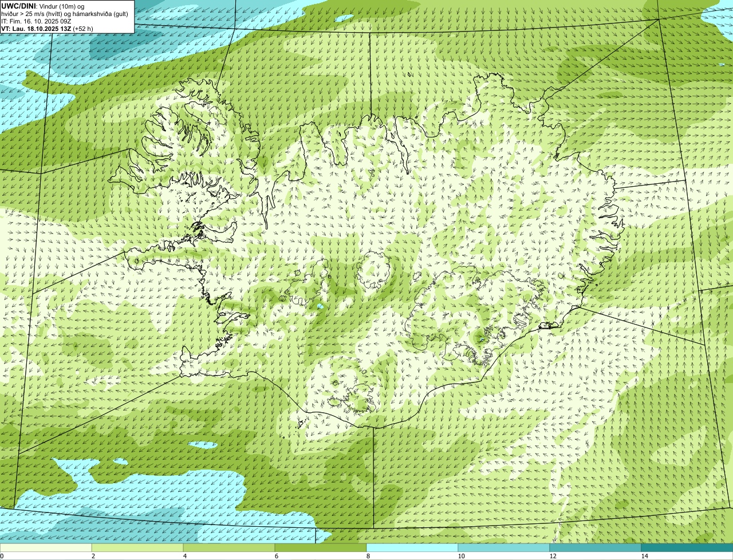The width and height of the screenshot is (733, 560).
Task: Click the '0' tick label on the scale
Action: click(x=2, y=556)
